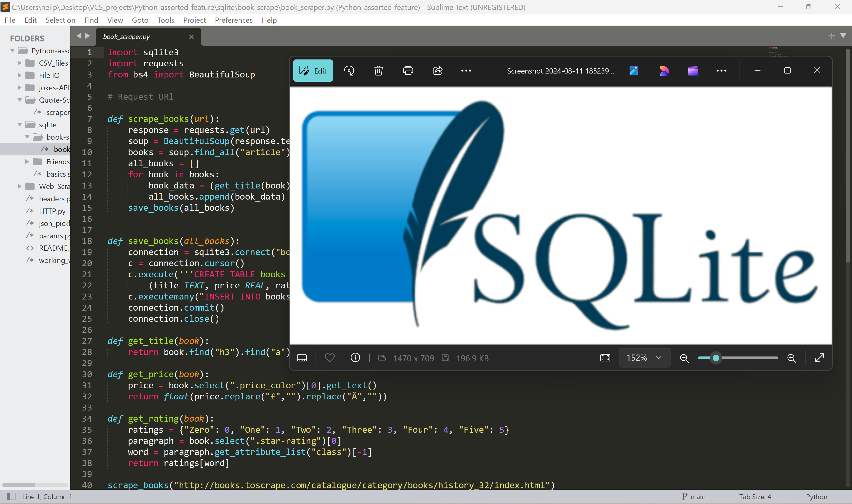Viewport: 852px width, 504px height.
Task: Click the Line 1, Column 1 status text
Action: tap(47, 497)
